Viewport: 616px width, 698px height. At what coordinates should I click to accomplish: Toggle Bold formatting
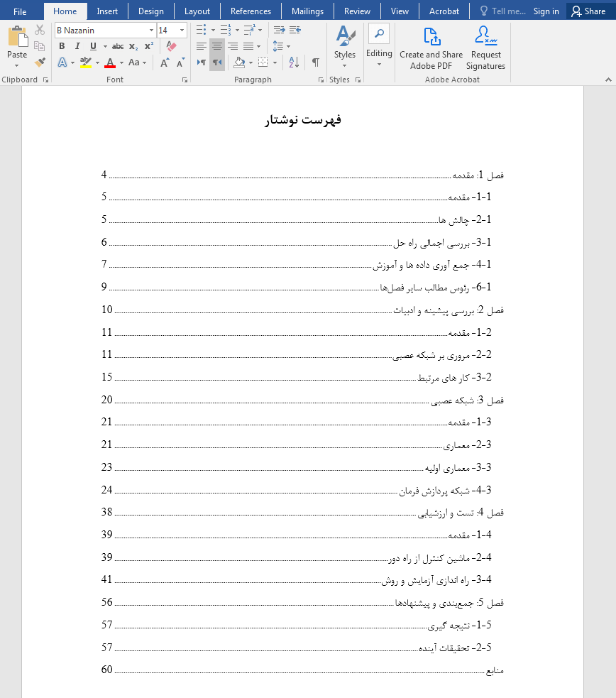(62, 46)
